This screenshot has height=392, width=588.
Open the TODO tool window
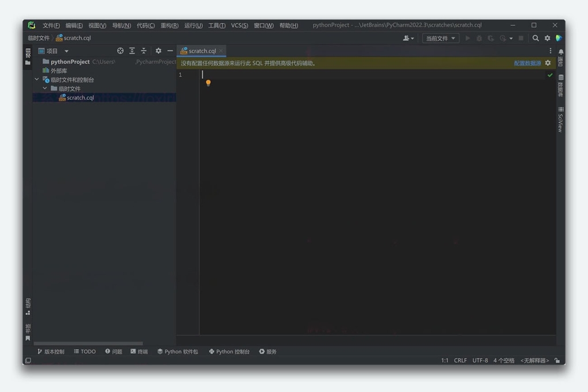coord(85,351)
